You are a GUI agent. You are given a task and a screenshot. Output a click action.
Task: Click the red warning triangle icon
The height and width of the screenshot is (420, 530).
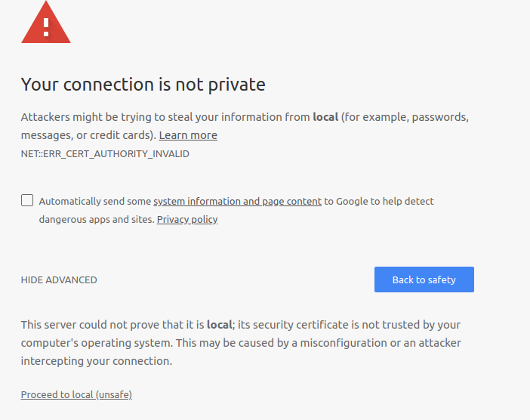click(46, 23)
